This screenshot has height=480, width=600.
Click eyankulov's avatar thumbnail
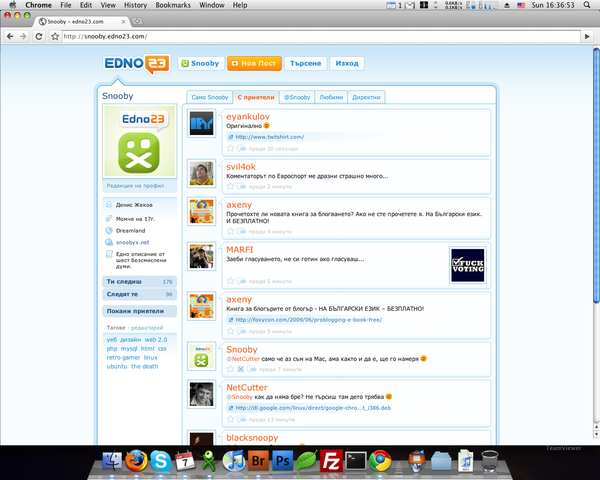point(201,123)
